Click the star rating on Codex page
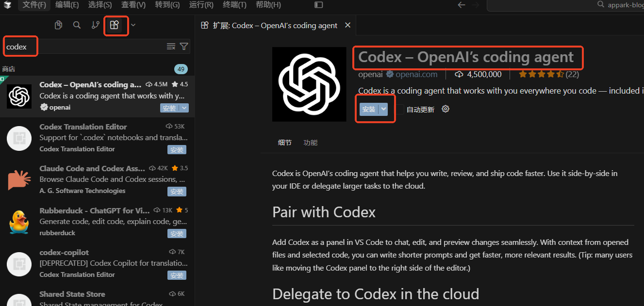 tap(541, 74)
